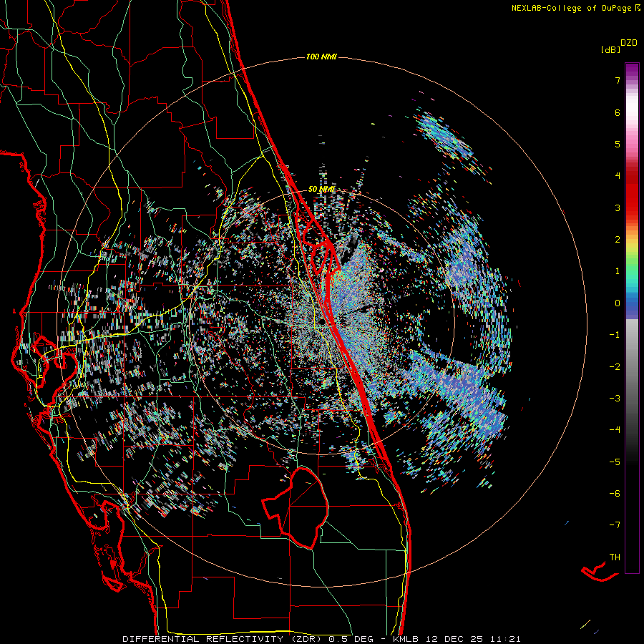Click the 7 value on the colorbar scale
644x644 pixels.
[x=618, y=80]
